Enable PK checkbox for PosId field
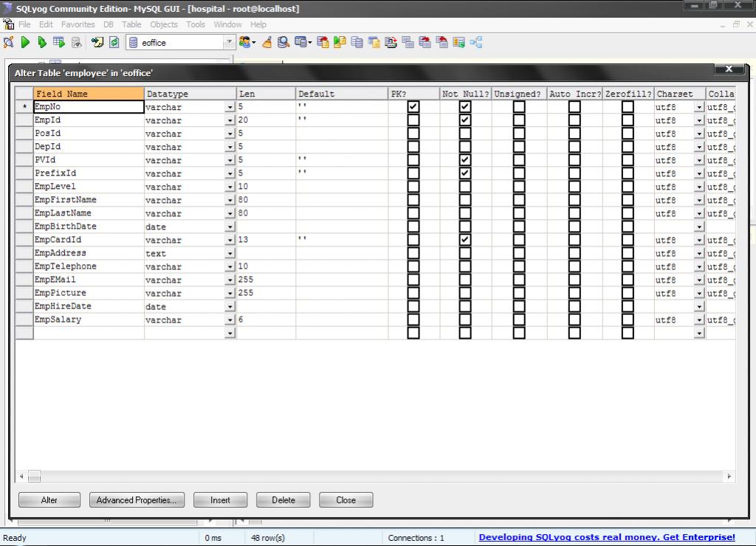 pyautogui.click(x=413, y=133)
